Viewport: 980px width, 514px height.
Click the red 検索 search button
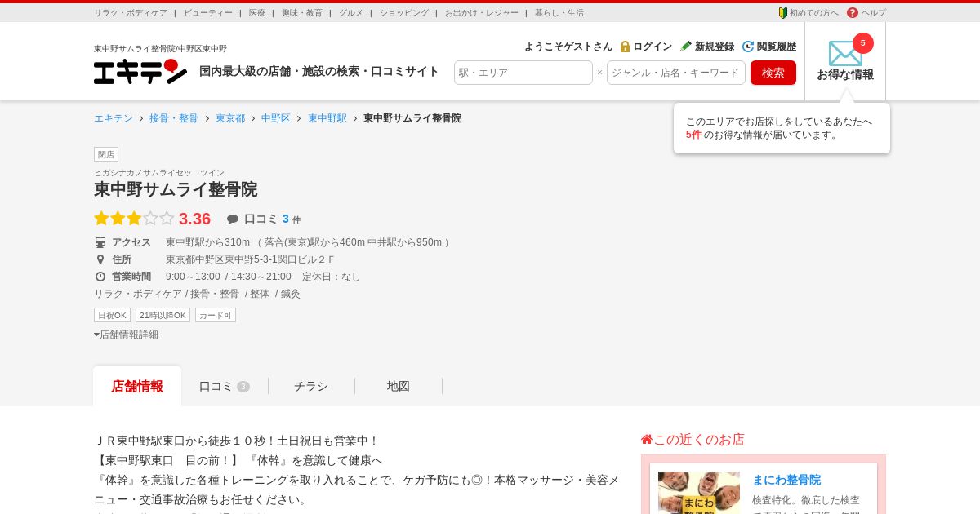773,73
